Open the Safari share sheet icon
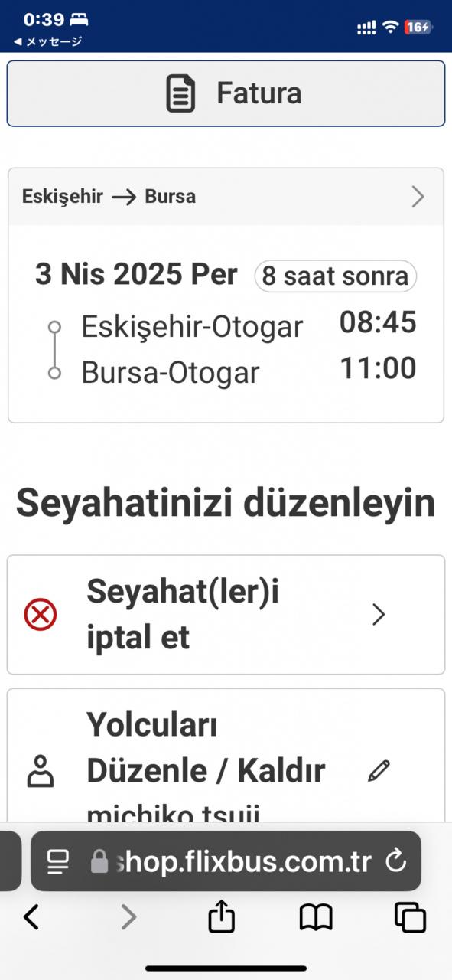 pos(221,916)
